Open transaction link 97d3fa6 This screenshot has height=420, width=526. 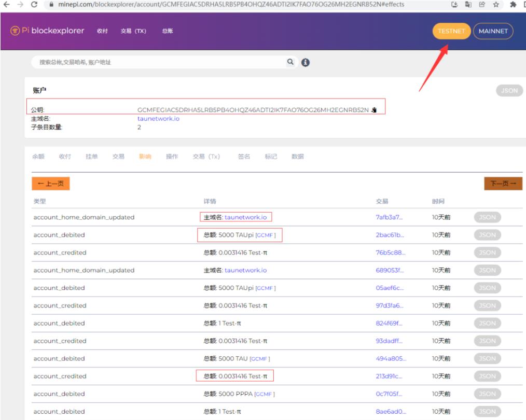click(x=390, y=305)
